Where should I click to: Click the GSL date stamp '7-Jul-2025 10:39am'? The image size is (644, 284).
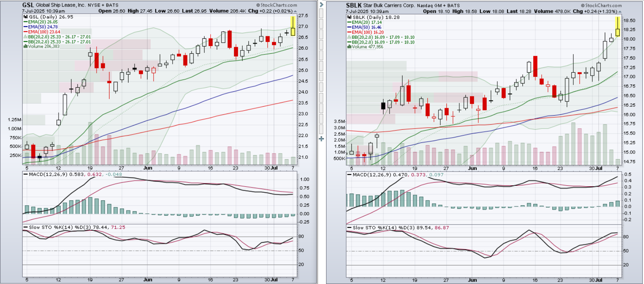pos(44,11)
